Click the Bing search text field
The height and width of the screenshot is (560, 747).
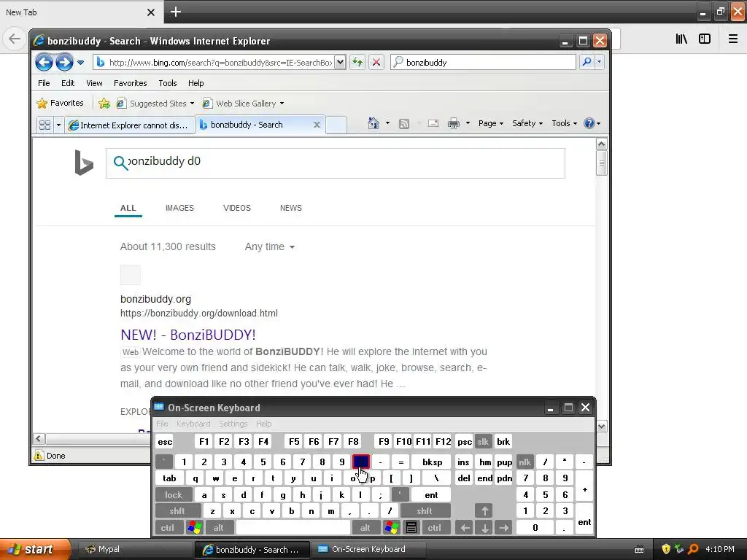(336, 163)
